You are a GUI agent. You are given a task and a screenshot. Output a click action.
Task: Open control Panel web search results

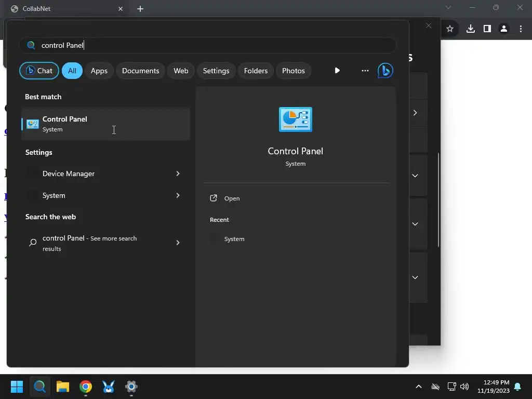105,243
